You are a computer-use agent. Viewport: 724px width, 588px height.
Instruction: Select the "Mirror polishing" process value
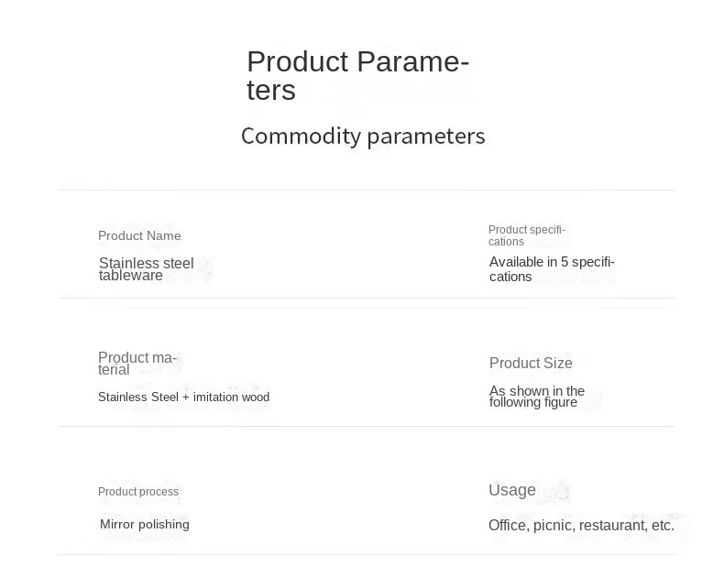pyautogui.click(x=145, y=524)
